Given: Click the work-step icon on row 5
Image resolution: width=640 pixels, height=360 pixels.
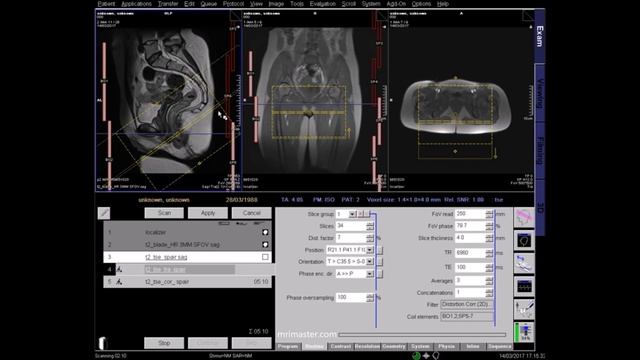Looking at the screenshot, I should (x=119, y=282).
